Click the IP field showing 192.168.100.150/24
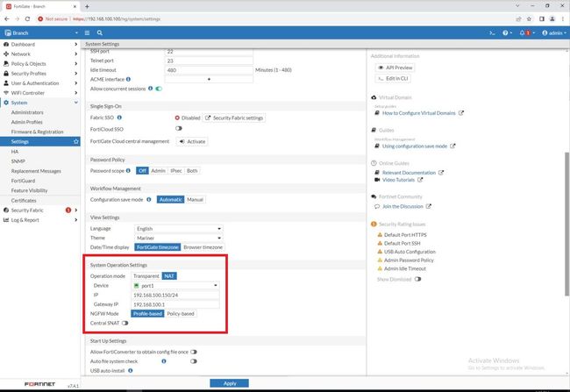570x392 pixels. coord(175,295)
